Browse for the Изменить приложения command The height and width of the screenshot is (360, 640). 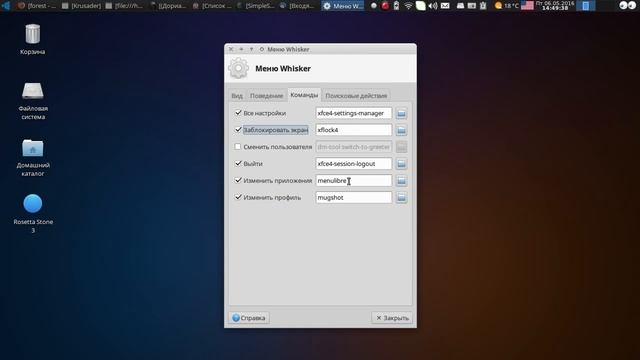[x=401, y=181]
